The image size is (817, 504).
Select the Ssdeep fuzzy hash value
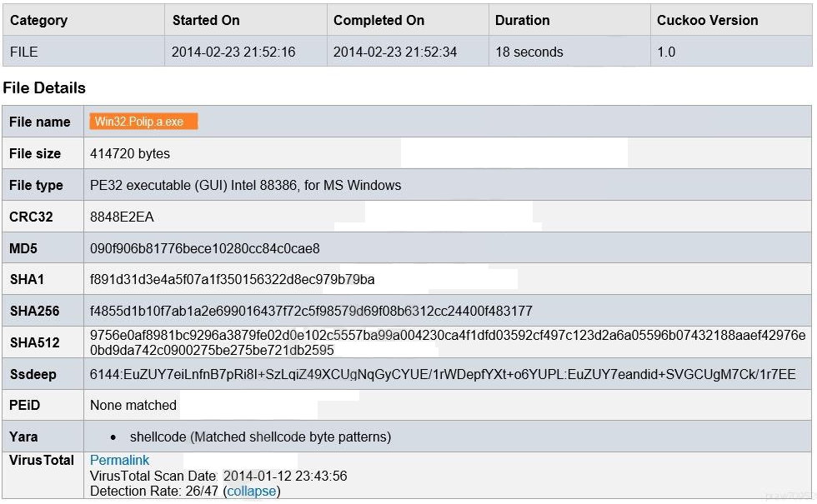click(443, 374)
